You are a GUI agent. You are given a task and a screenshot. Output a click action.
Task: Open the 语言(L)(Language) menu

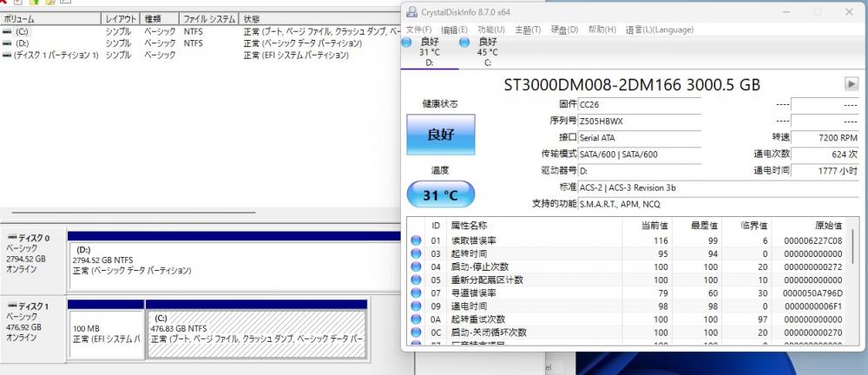click(x=660, y=30)
